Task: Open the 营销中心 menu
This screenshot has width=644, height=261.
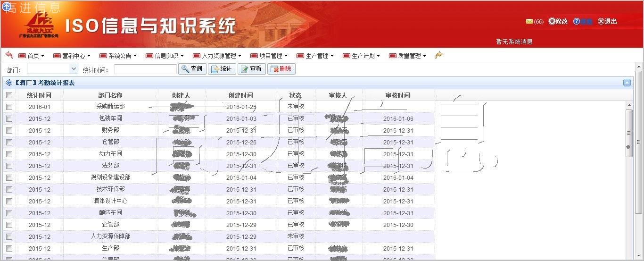Action: pyautogui.click(x=73, y=56)
